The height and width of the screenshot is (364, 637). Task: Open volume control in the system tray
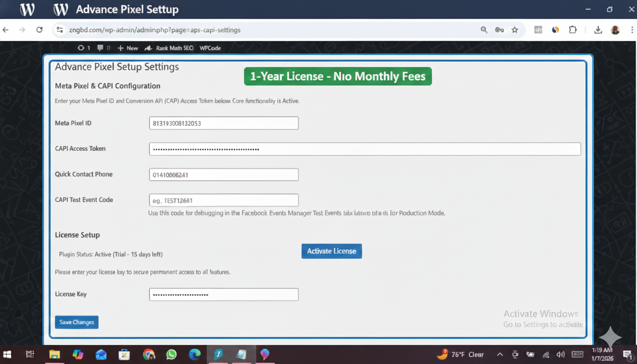point(561,355)
